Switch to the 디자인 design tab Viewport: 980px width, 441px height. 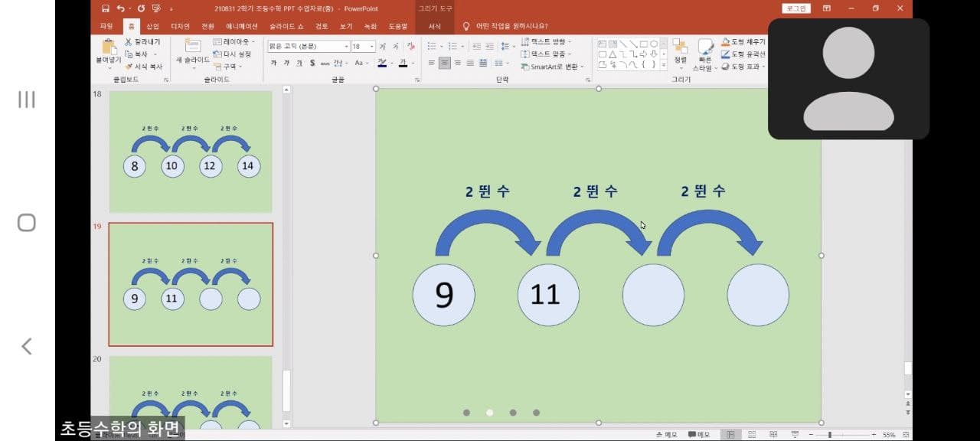[x=180, y=26]
